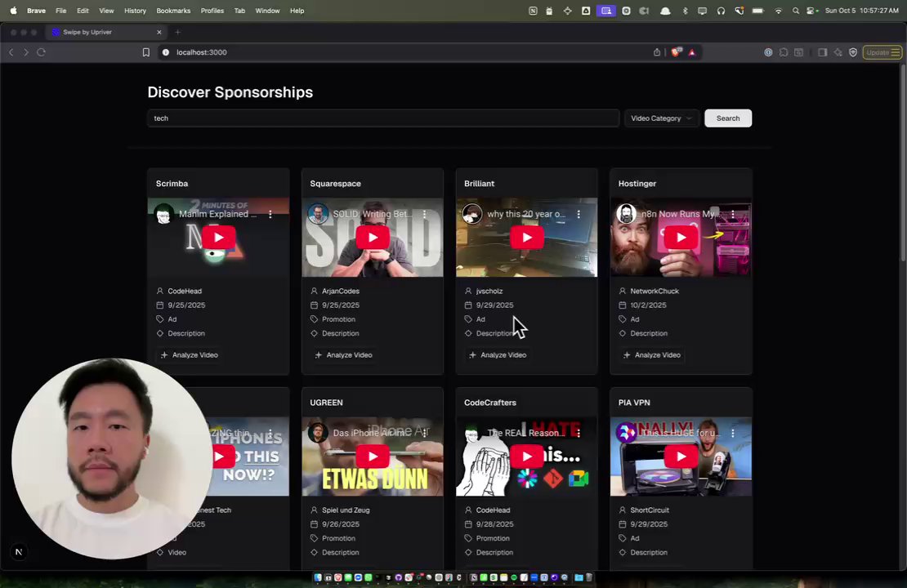
Task: Click NetworkChuck avatar on Hostinger video
Action: click(627, 214)
